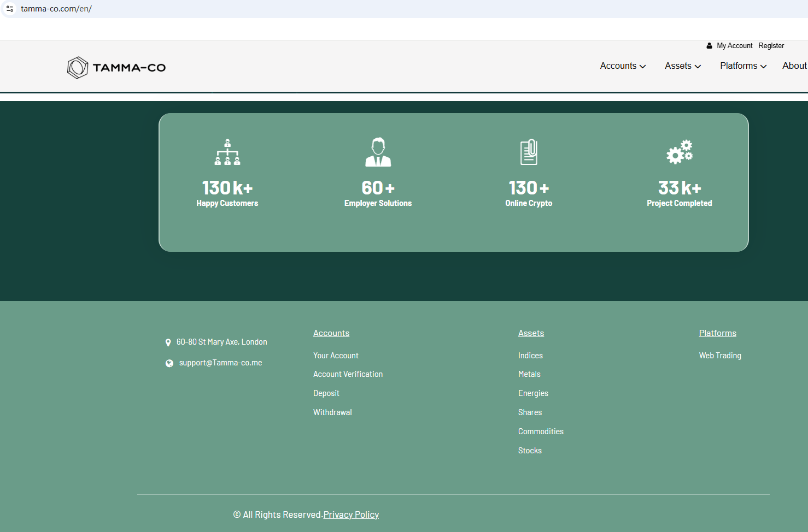Open Account Verification footer link
The height and width of the screenshot is (532, 808).
pos(348,374)
